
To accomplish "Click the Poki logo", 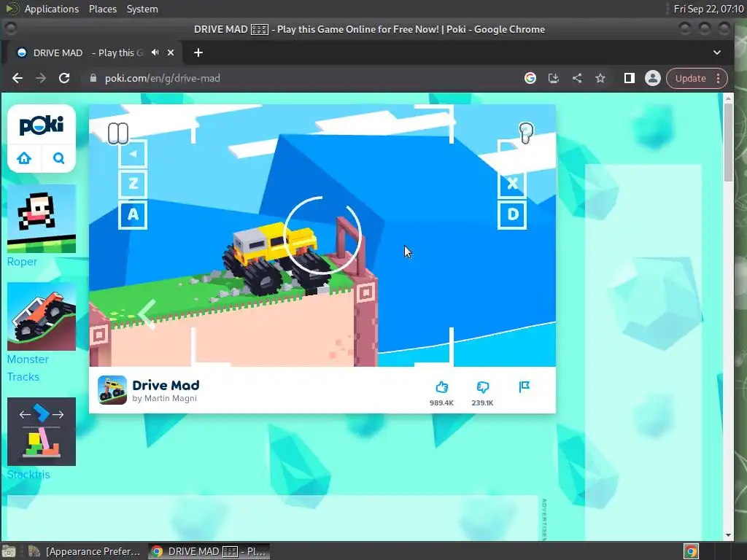I will tap(42, 125).
